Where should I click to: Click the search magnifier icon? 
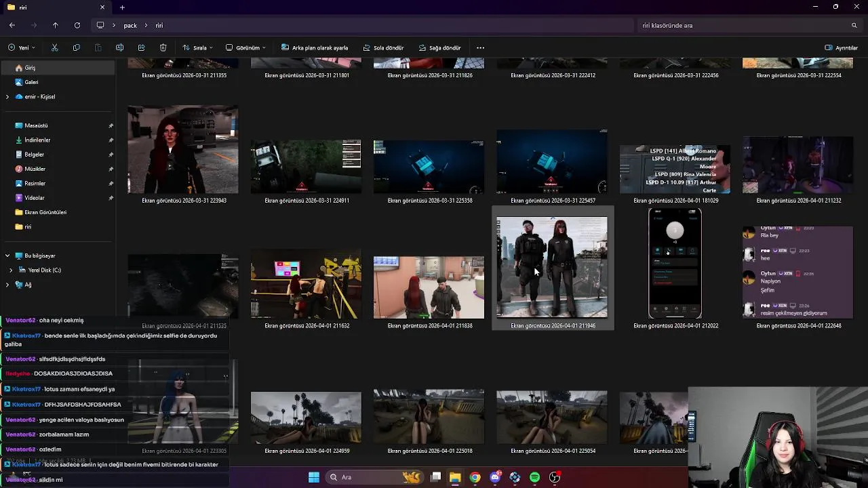[x=854, y=25]
